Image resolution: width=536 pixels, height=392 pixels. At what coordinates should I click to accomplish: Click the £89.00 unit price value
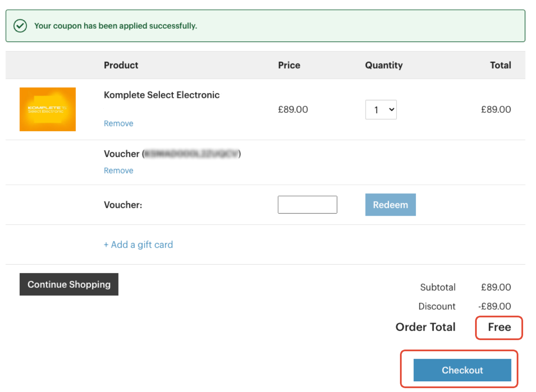pyautogui.click(x=293, y=109)
